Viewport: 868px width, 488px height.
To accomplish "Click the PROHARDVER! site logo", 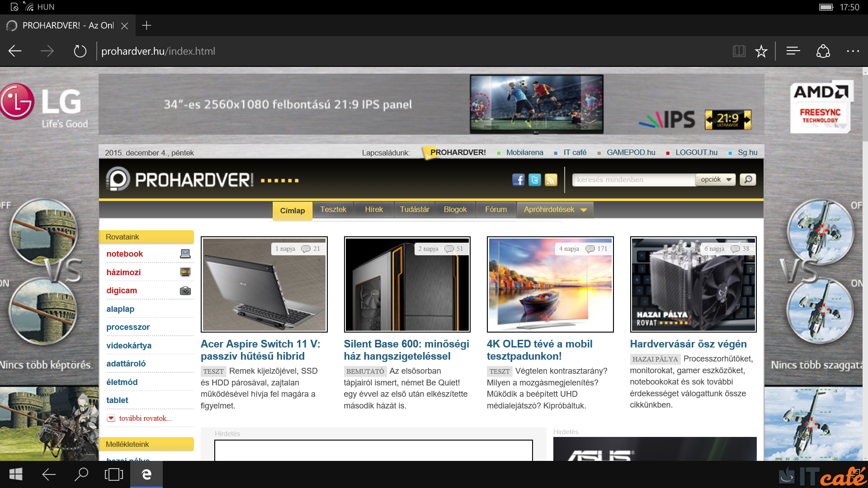I will pos(180,179).
